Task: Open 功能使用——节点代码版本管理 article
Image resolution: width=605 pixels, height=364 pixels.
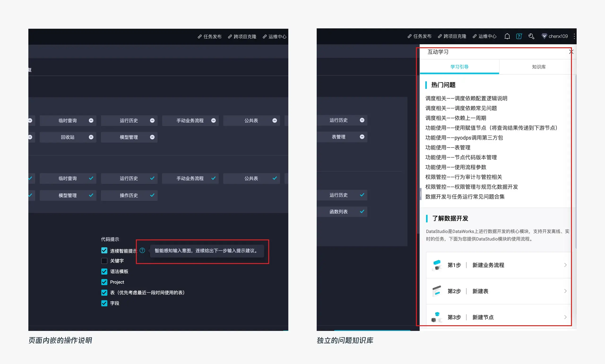Action: point(461,157)
